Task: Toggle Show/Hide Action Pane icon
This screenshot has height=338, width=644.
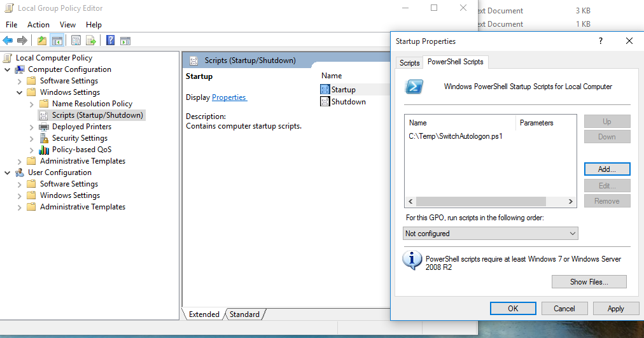Action: click(125, 41)
